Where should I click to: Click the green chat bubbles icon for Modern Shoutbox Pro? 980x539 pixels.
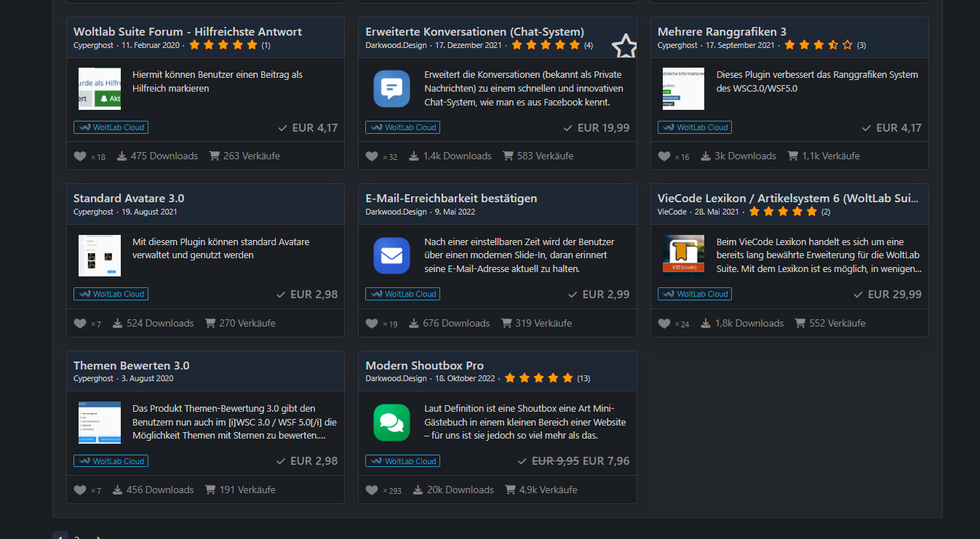391,423
